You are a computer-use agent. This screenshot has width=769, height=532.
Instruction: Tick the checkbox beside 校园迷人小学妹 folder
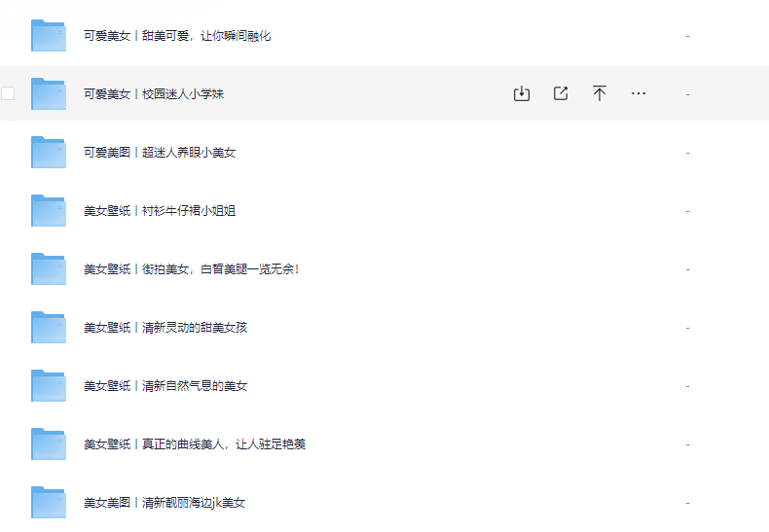(8, 93)
